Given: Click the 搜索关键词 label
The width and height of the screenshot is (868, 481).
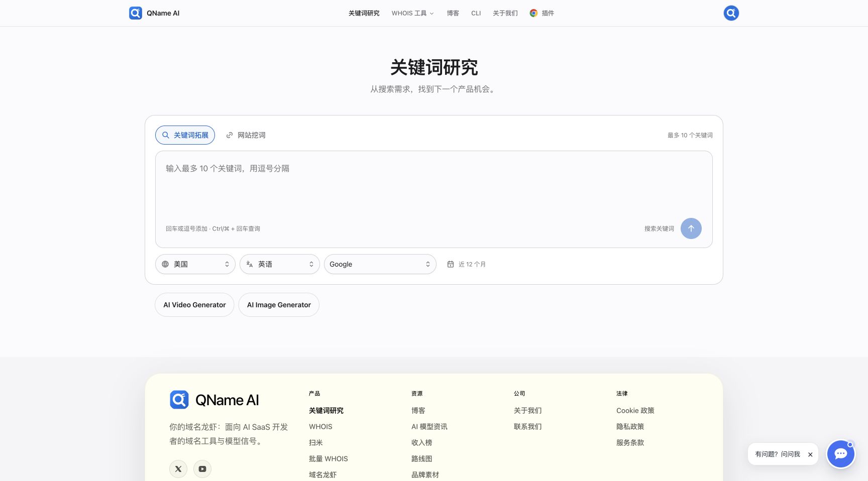Looking at the screenshot, I should click(659, 228).
